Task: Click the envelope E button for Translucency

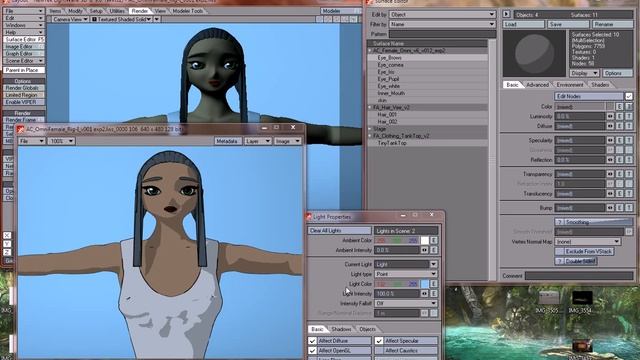Action: click(620, 193)
